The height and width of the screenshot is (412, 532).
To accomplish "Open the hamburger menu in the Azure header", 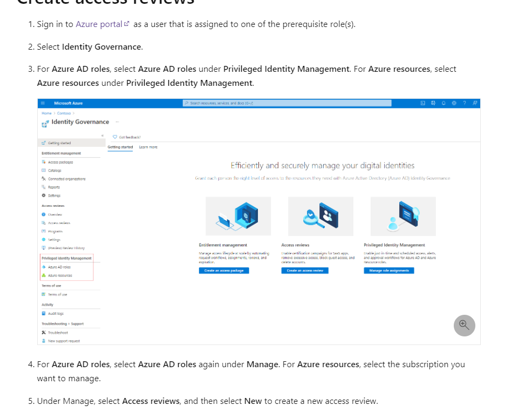I will tap(43, 103).
